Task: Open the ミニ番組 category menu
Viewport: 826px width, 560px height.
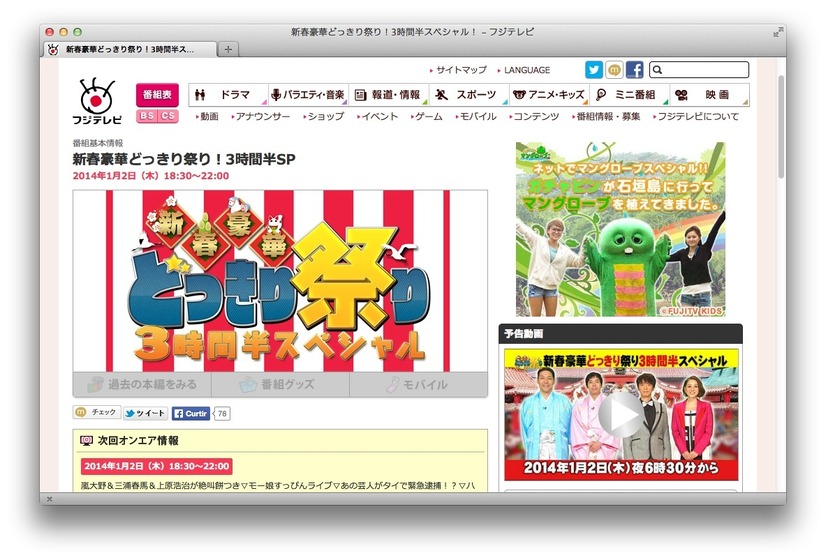Action: (x=630, y=95)
